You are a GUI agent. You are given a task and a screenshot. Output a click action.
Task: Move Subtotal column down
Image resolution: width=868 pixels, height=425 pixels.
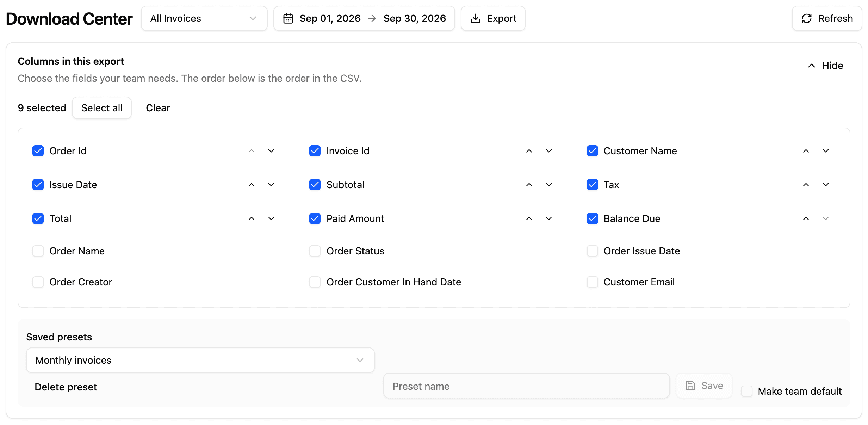pos(549,185)
